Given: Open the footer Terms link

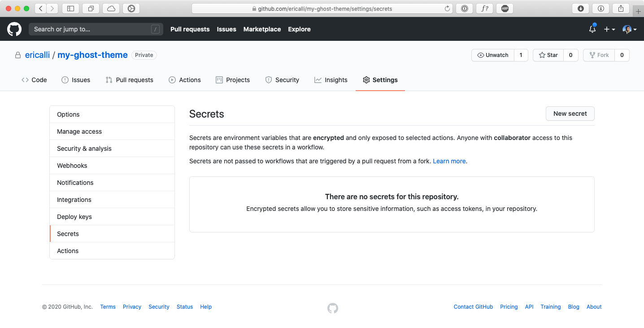Looking at the screenshot, I should 108,307.
